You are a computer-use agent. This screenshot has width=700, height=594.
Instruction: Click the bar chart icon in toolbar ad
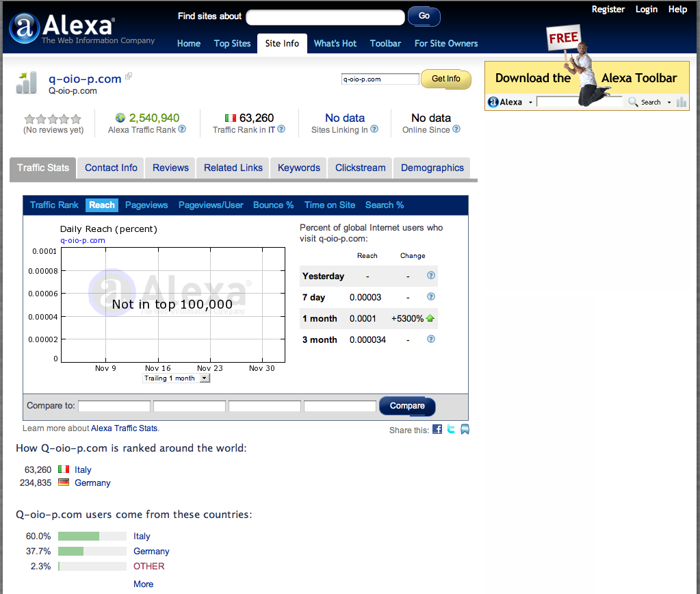tap(682, 102)
